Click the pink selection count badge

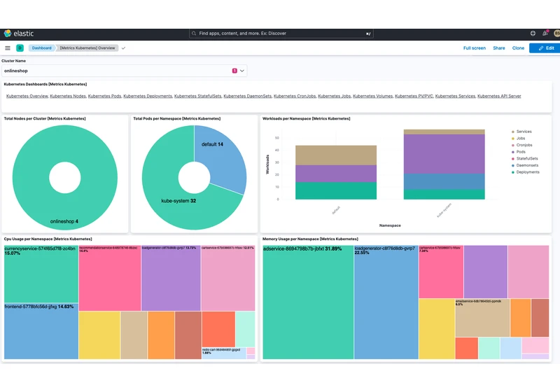234,71
